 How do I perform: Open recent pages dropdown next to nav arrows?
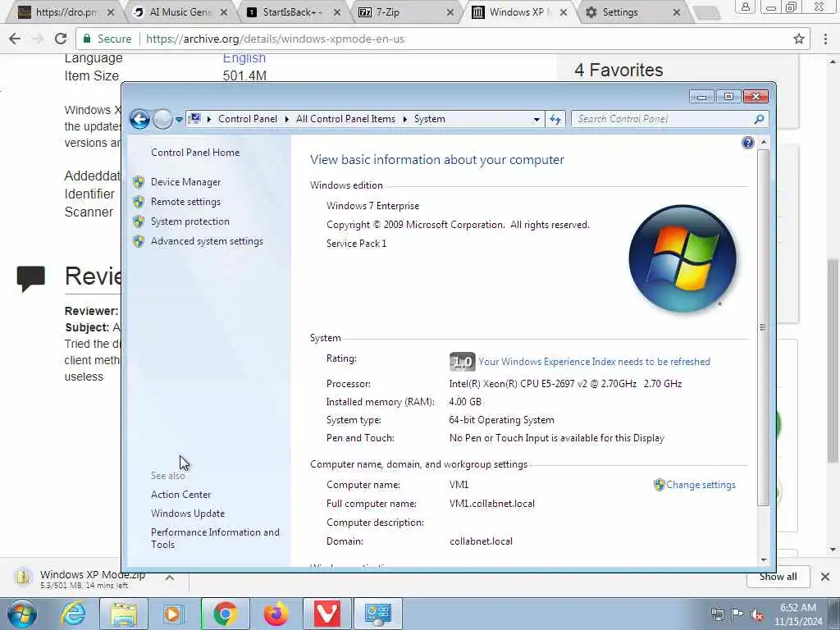tap(179, 120)
